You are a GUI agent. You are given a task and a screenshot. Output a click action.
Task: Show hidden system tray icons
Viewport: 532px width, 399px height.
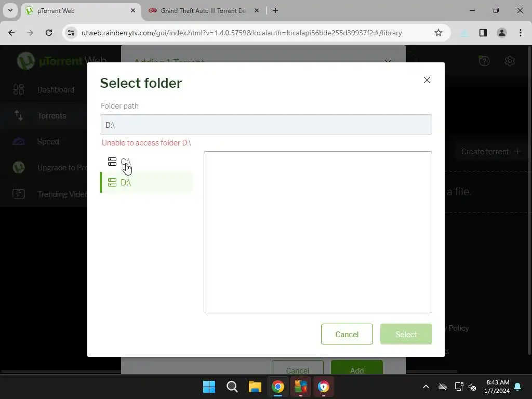tap(426, 387)
